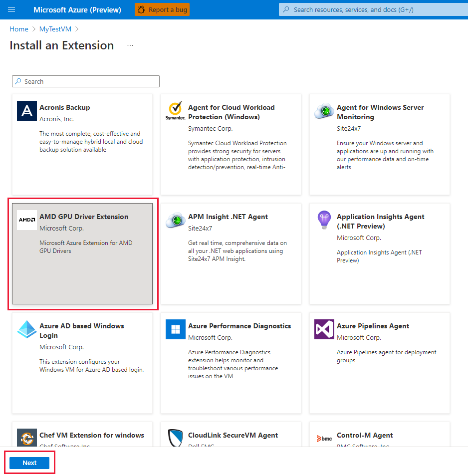Click the Chef VM Extension logo icon
468x476 pixels.
point(27,438)
